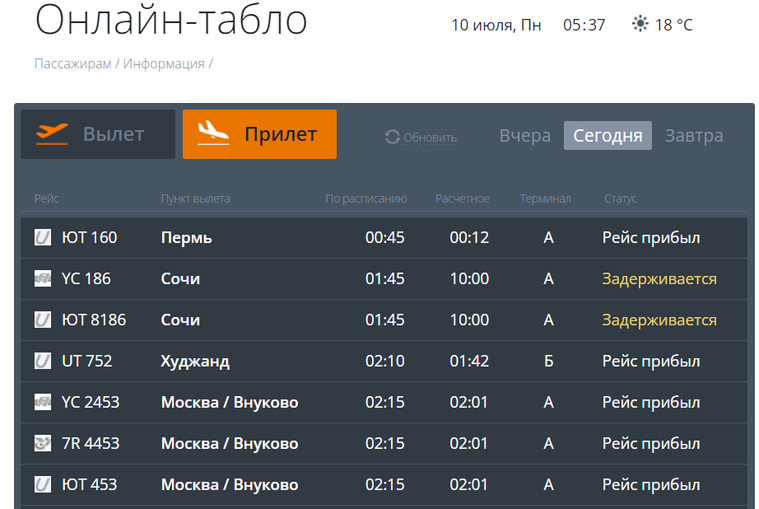This screenshot has height=509, width=759.
Task: Open the Пассажирам breadcrumb link
Action: 73,63
